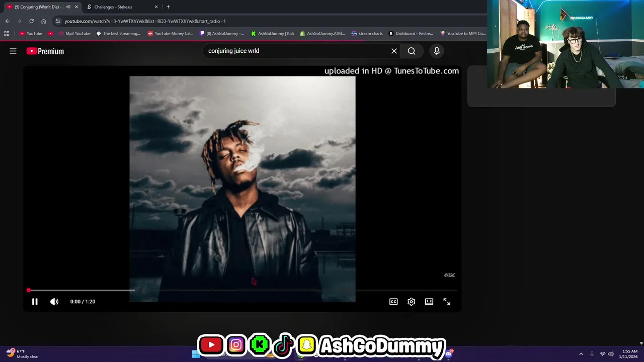Open the YouTube bookmark
This screenshot has width=644, height=362.
tap(31, 34)
